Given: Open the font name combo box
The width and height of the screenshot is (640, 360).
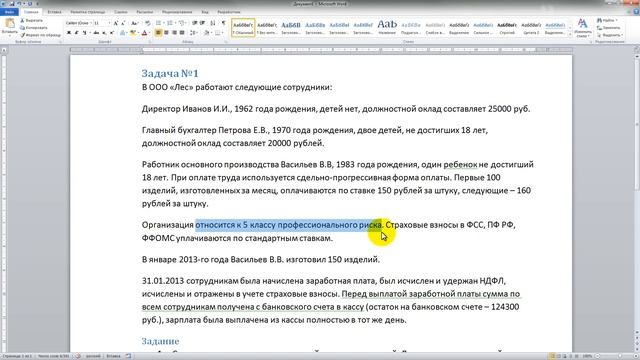Looking at the screenshot, I should [x=79, y=23].
